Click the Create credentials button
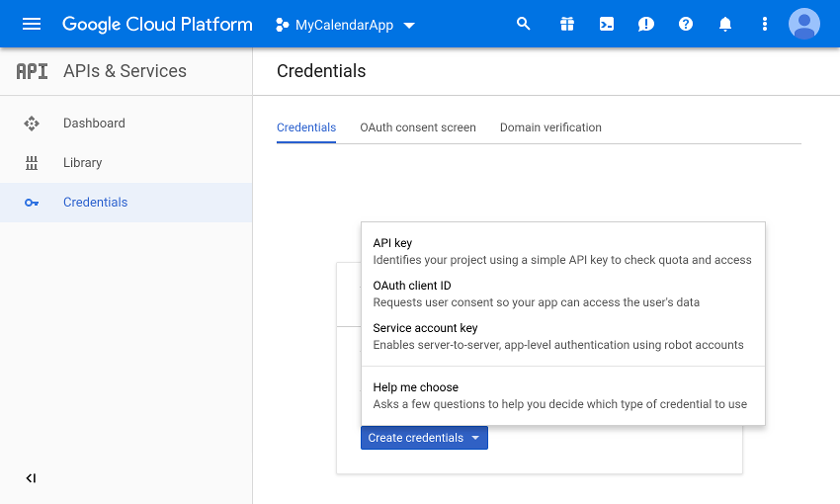This screenshot has height=504, width=840. (424, 438)
